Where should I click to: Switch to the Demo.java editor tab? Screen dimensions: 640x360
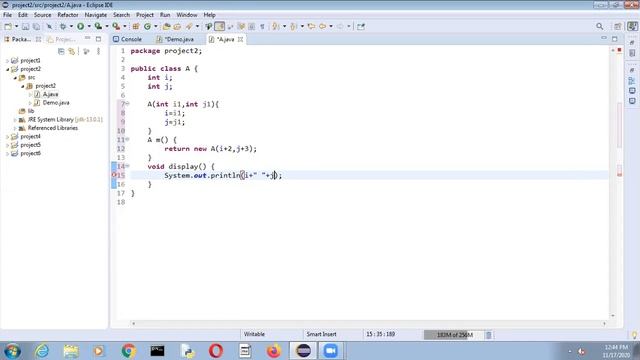pos(176,39)
